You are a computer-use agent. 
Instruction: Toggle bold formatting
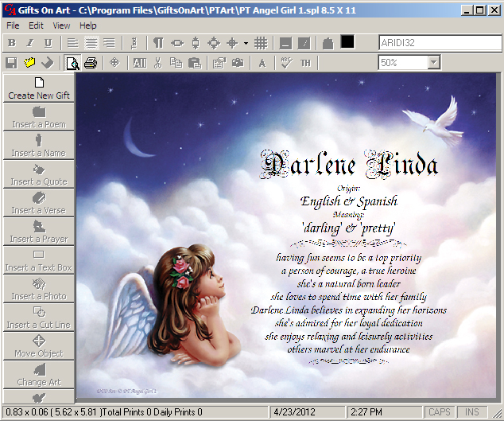coord(12,43)
